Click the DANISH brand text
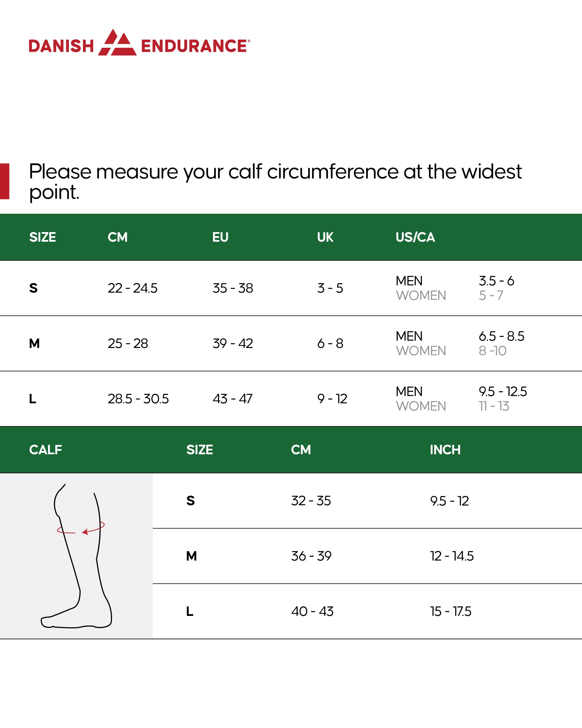 pyautogui.click(x=61, y=46)
